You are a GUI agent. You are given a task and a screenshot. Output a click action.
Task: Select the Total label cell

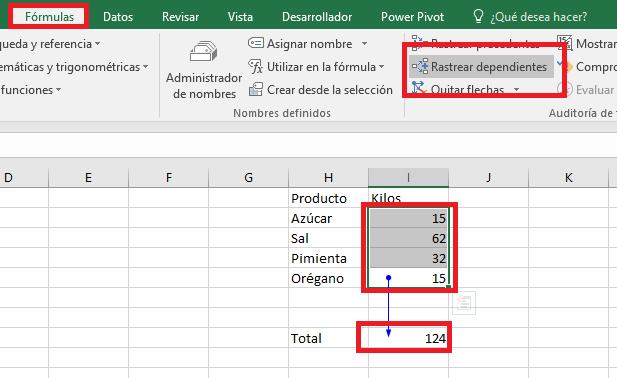point(329,338)
